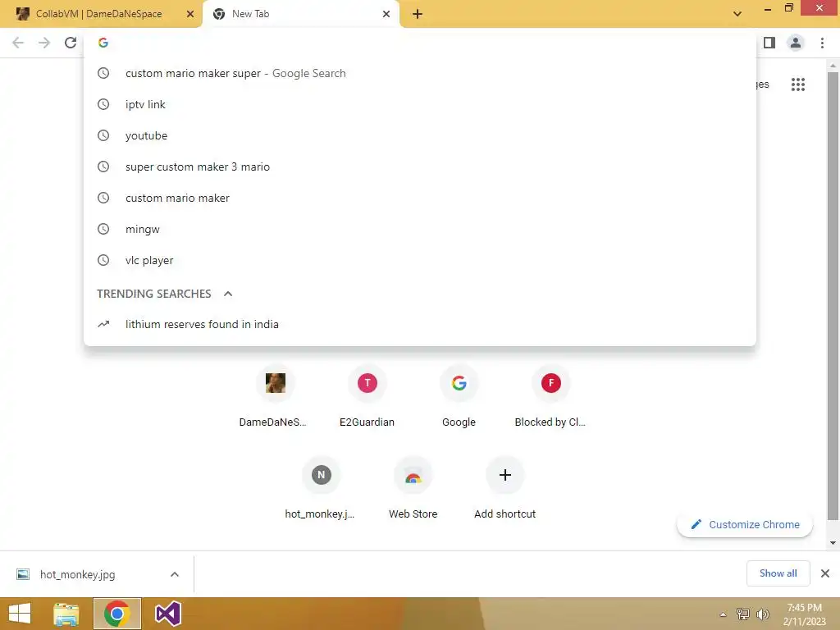The width and height of the screenshot is (840, 630).
Task: Collapse the Trending Searches section
Action: [x=228, y=294]
